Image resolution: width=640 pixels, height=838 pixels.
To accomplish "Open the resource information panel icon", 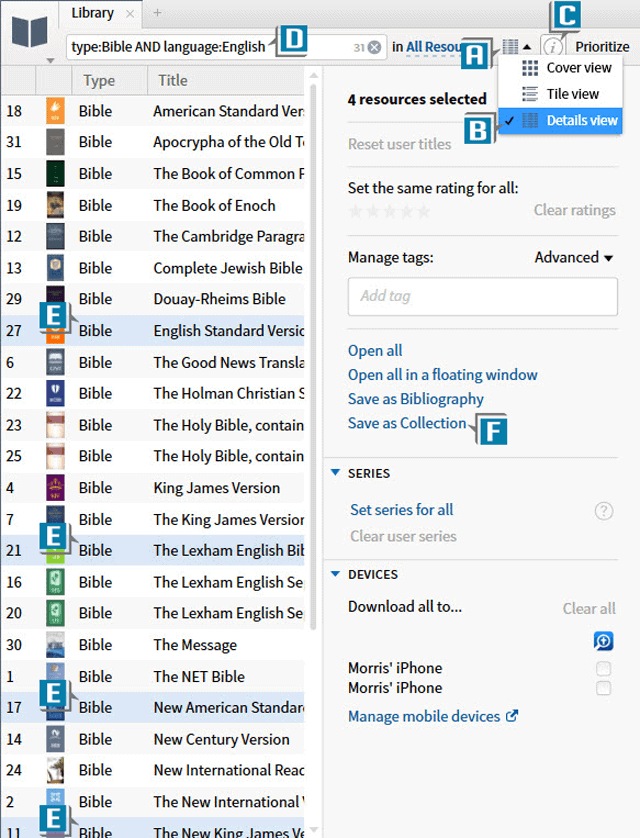I will click(x=551, y=47).
